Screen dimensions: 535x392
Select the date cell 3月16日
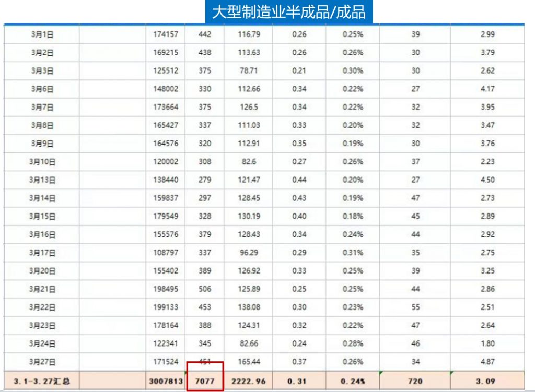[x=42, y=234]
